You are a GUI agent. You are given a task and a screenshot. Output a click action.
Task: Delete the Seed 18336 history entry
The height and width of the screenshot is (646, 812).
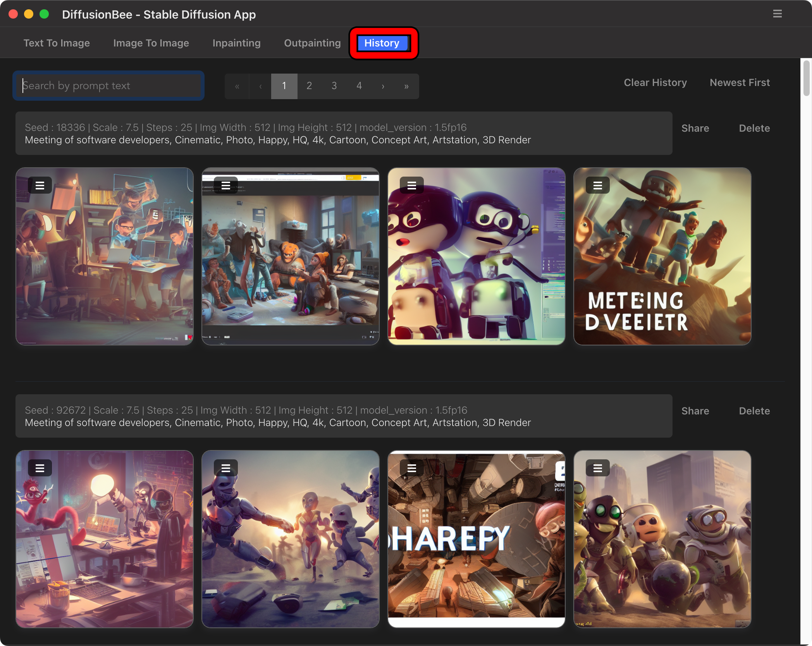click(754, 128)
